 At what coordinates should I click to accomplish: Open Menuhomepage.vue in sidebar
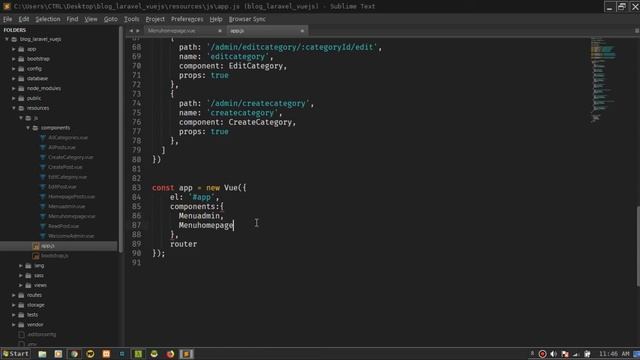[71, 216]
